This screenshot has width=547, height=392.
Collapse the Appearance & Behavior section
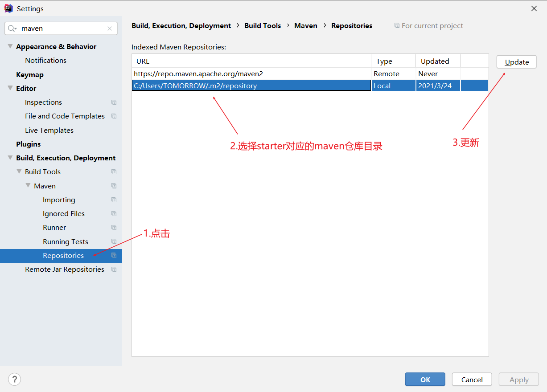click(10, 46)
